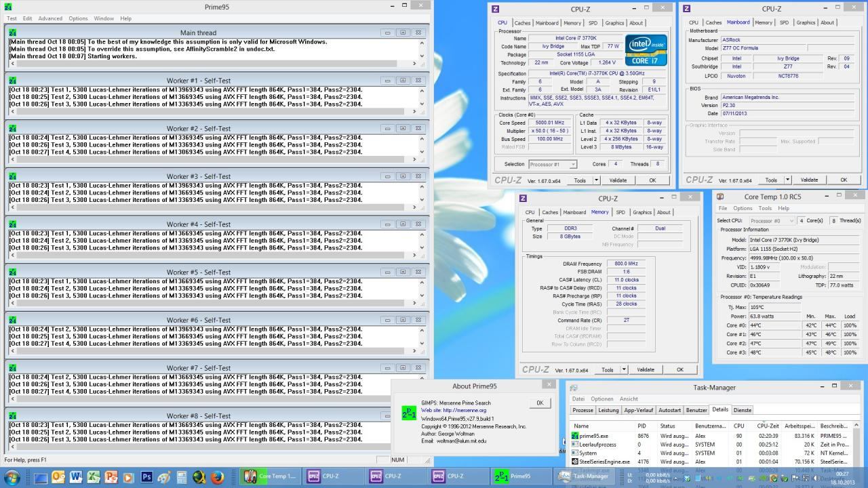This screenshot has height=488, width=868.
Task: Open Options menu in Core Temp
Action: [x=743, y=208]
